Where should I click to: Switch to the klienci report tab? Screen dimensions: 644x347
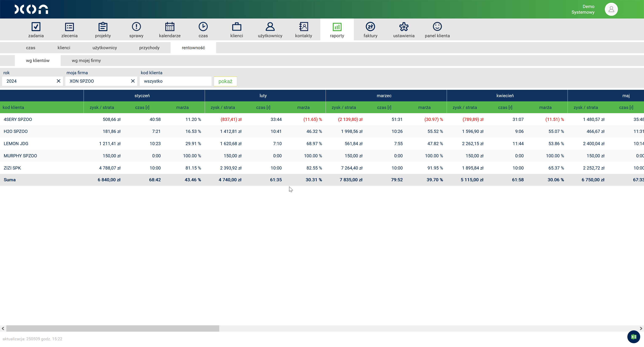point(64,48)
